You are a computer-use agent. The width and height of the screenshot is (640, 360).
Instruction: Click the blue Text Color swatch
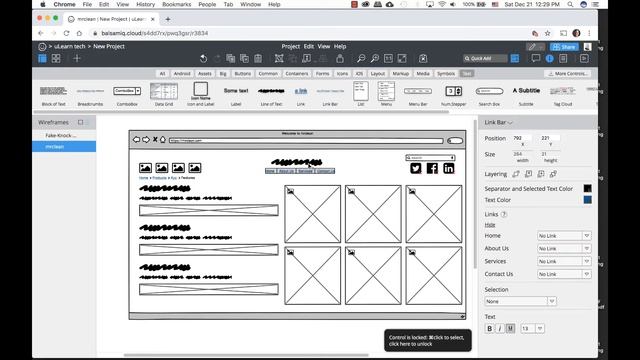587,200
